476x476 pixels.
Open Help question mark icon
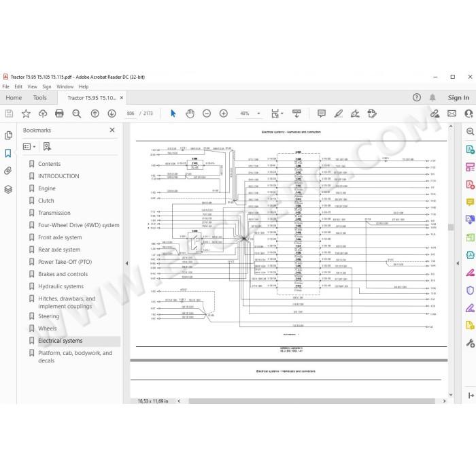click(x=416, y=97)
